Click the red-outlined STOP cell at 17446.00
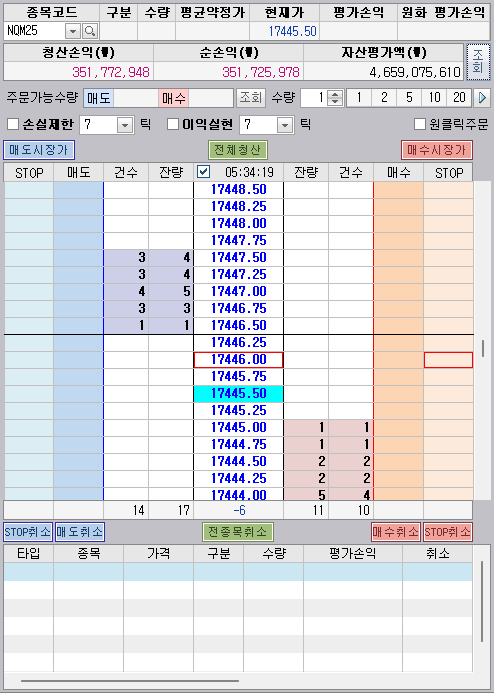Screen dimensions: 494x693 click(x=448, y=360)
